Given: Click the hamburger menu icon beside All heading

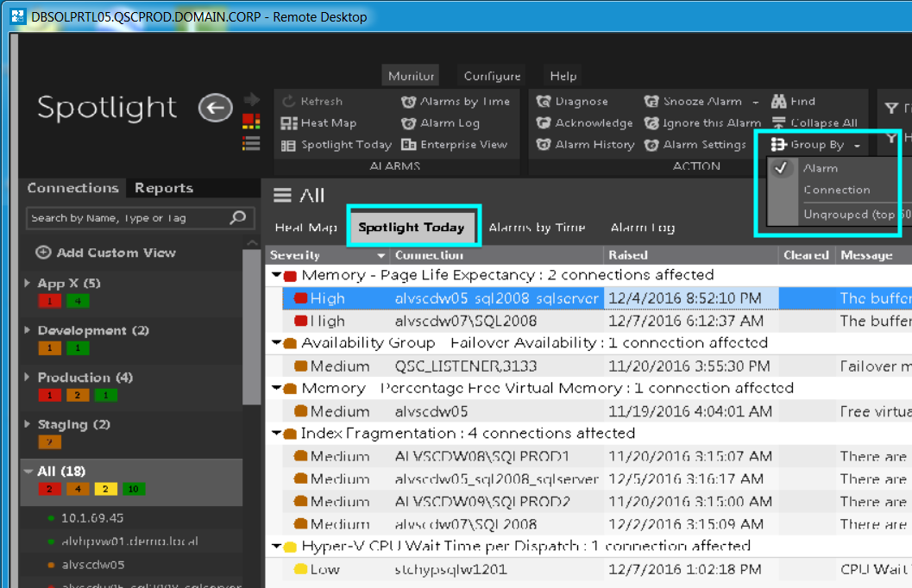Looking at the screenshot, I should click(x=283, y=195).
